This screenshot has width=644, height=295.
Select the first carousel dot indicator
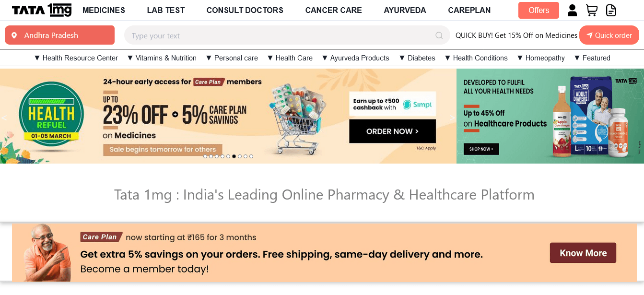(205, 156)
